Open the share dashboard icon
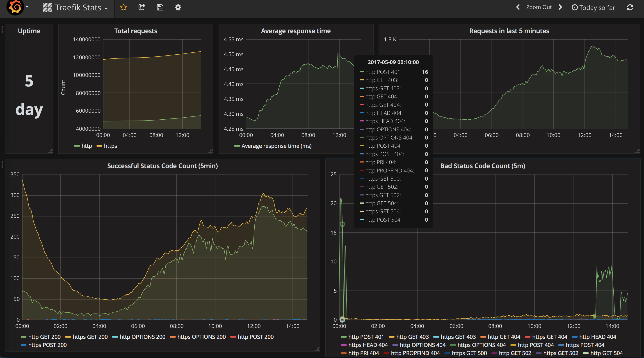 (142, 7)
